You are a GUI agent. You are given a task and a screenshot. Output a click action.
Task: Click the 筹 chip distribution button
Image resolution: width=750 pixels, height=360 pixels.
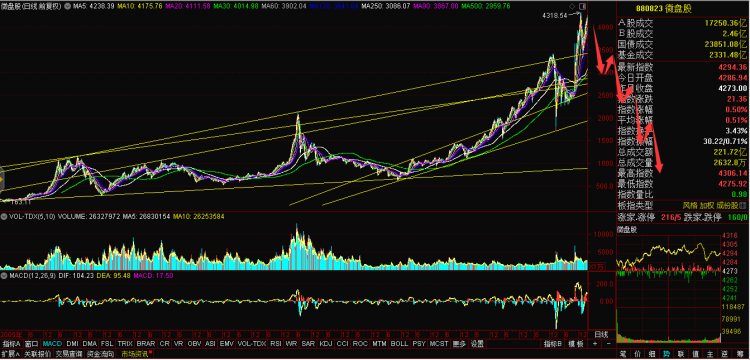click(x=739, y=354)
